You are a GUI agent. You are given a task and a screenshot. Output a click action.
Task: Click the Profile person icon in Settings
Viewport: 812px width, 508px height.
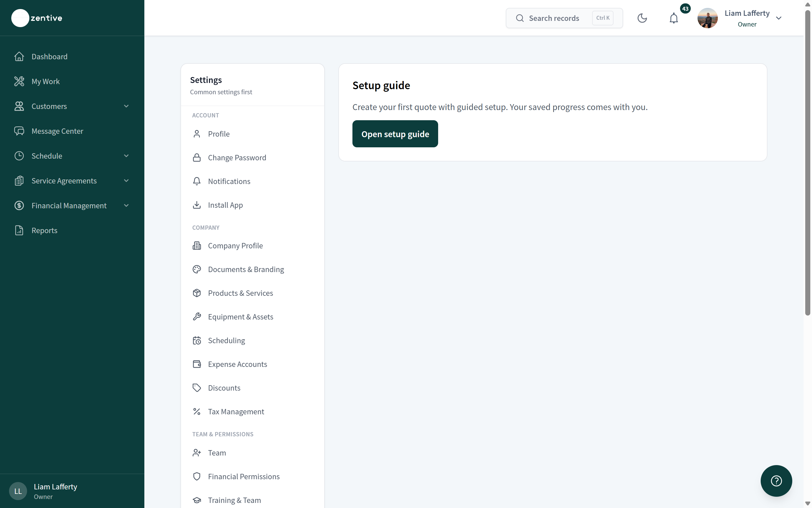coord(197,134)
